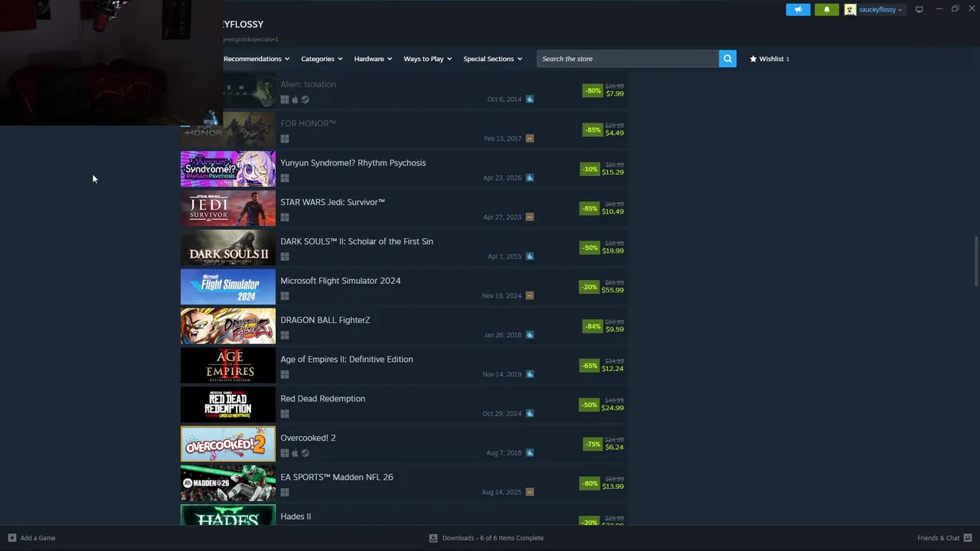The image size is (980, 551).
Task: Open EA SPORTS Madden NFL 26 title
Action: 336,477
